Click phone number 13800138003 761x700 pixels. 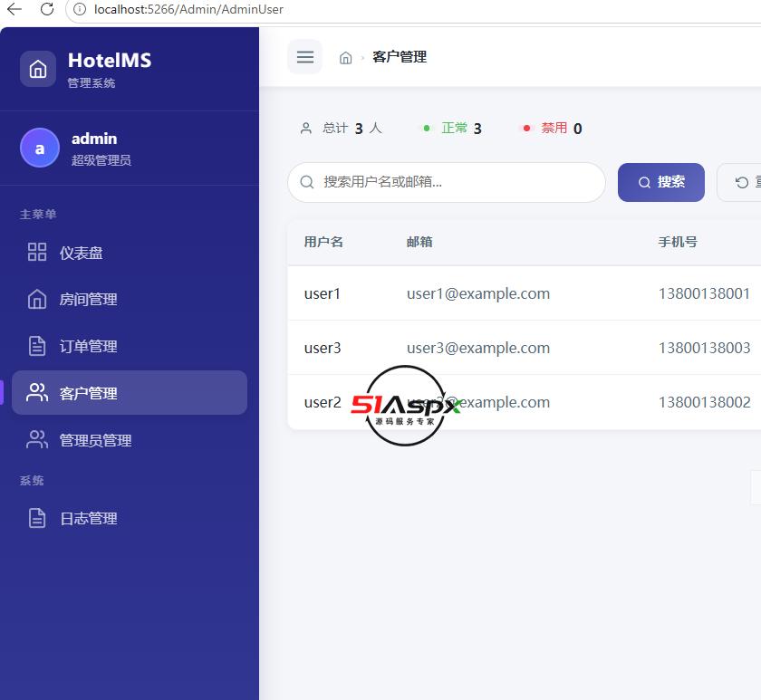(x=704, y=348)
